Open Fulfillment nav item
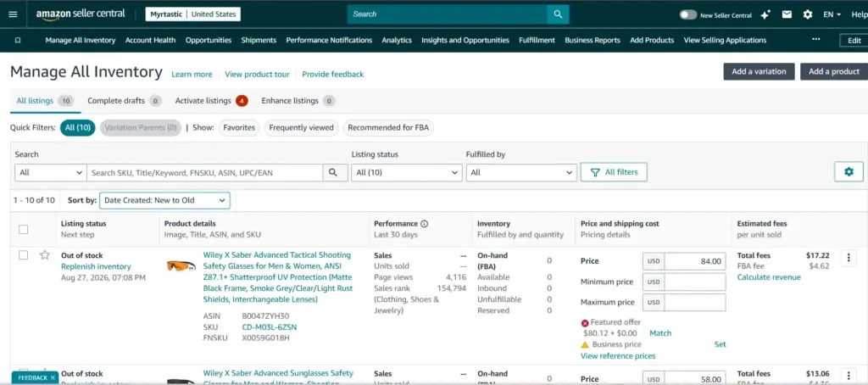868x385 pixels. tap(537, 41)
